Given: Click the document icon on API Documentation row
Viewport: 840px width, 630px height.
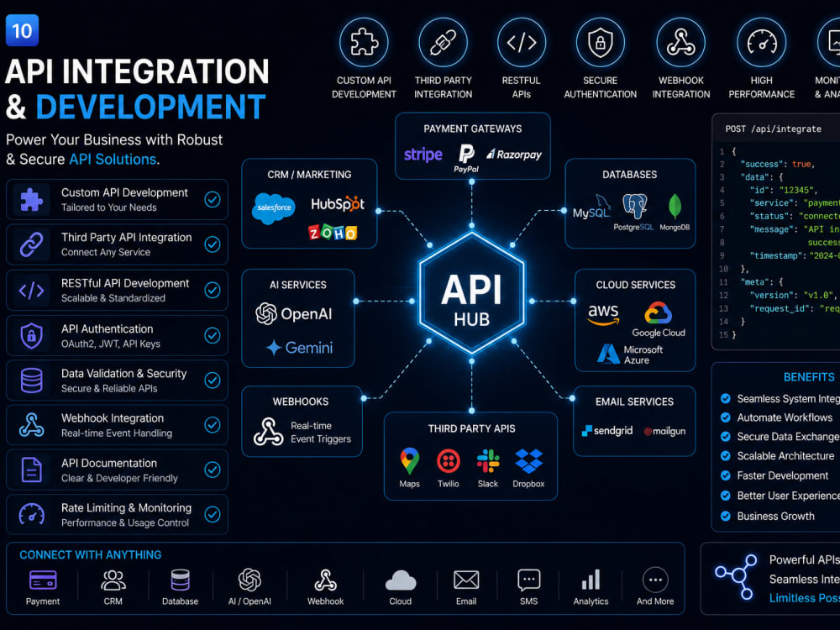Looking at the screenshot, I should pos(32,470).
